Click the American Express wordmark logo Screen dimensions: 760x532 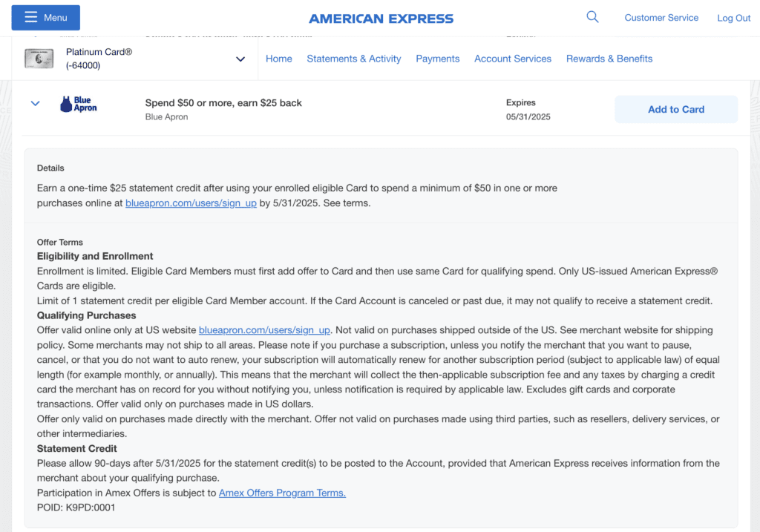[x=381, y=18]
